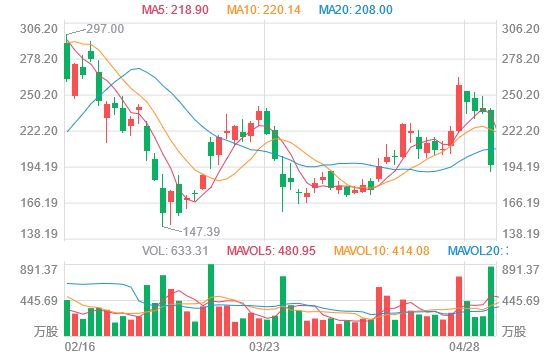Click the MA5: 218.90 legend label
Screen dimensions: 560x360
click(x=175, y=10)
